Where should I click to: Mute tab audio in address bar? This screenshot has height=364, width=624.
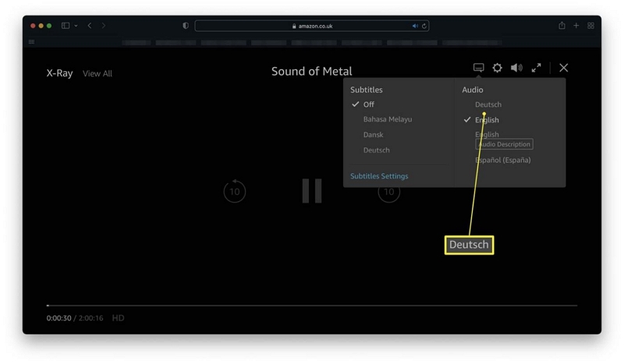point(415,26)
